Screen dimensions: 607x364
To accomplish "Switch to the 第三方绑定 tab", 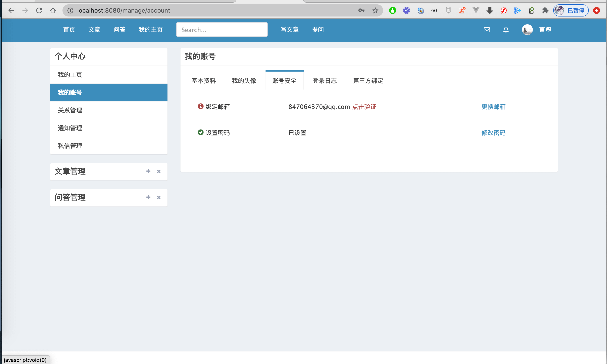I will tap(368, 81).
